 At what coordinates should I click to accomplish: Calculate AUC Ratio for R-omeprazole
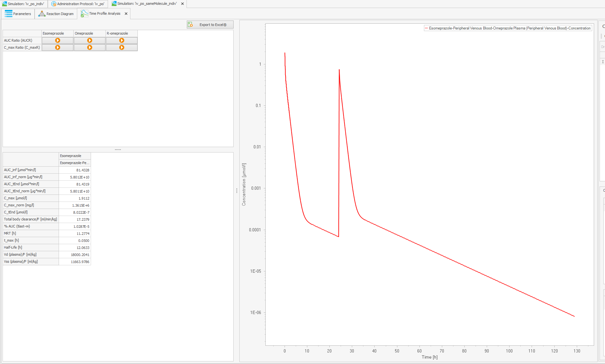[122, 40]
